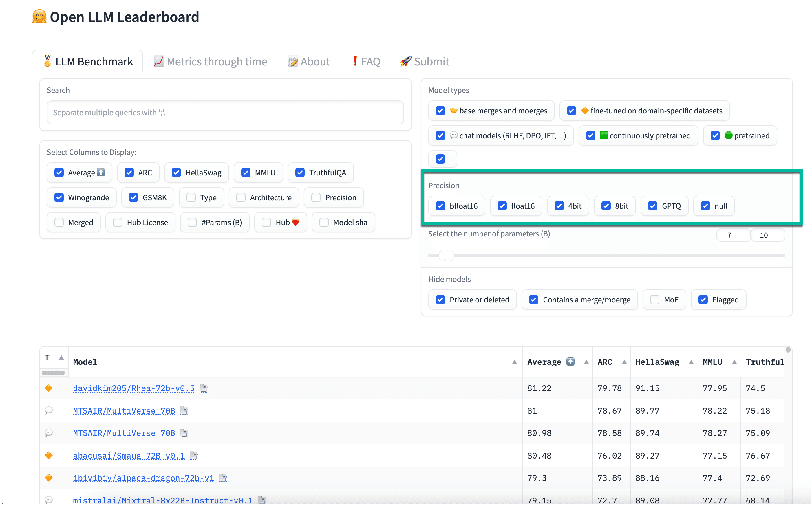812x506 pixels.
Task: Uncheck the continuously pretrained filter
Action: tap(591, 135)
